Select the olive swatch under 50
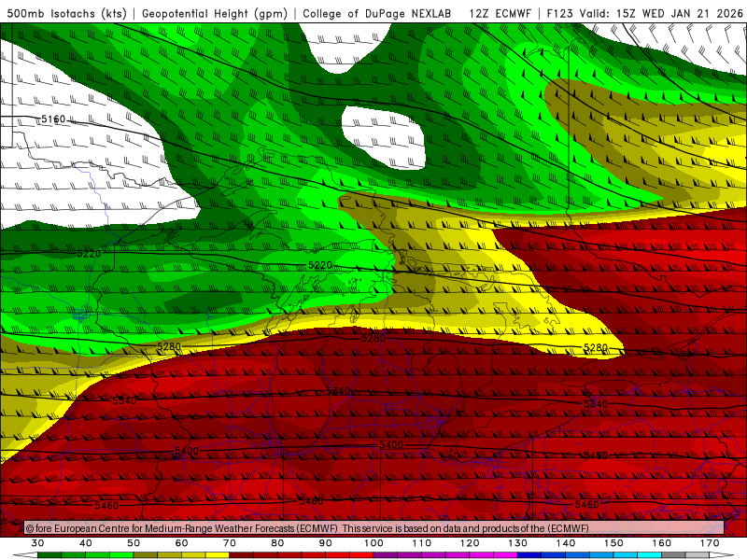 click(x=146, y=555)
